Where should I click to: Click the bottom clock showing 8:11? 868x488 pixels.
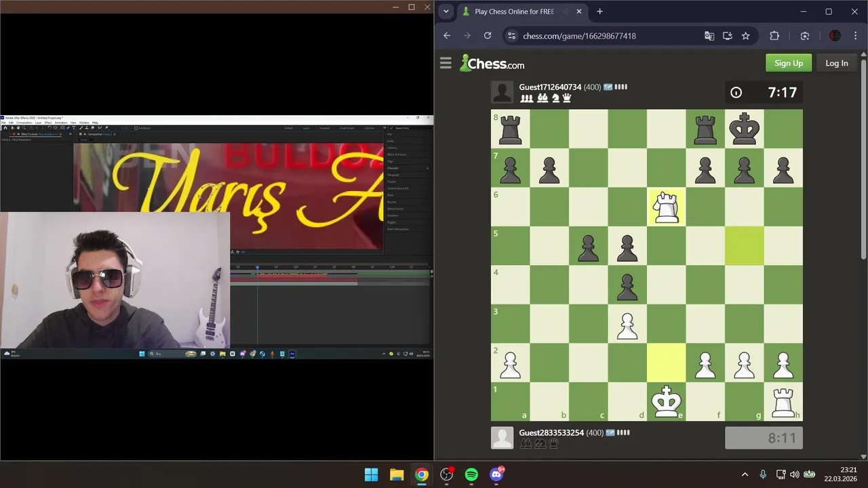[764, 438]
